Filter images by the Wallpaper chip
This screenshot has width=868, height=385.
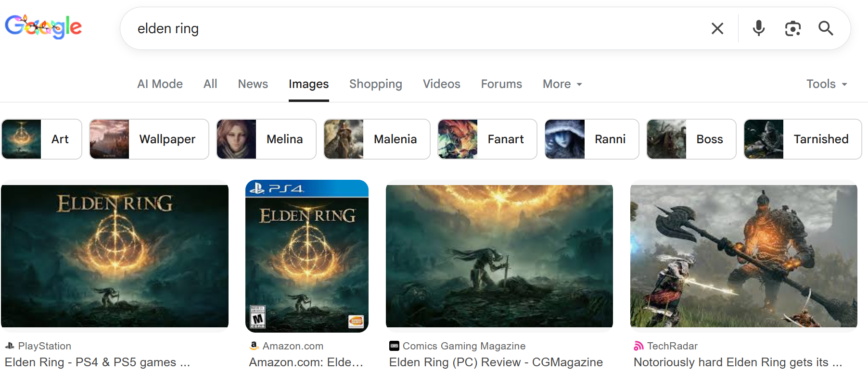[149, 139]
